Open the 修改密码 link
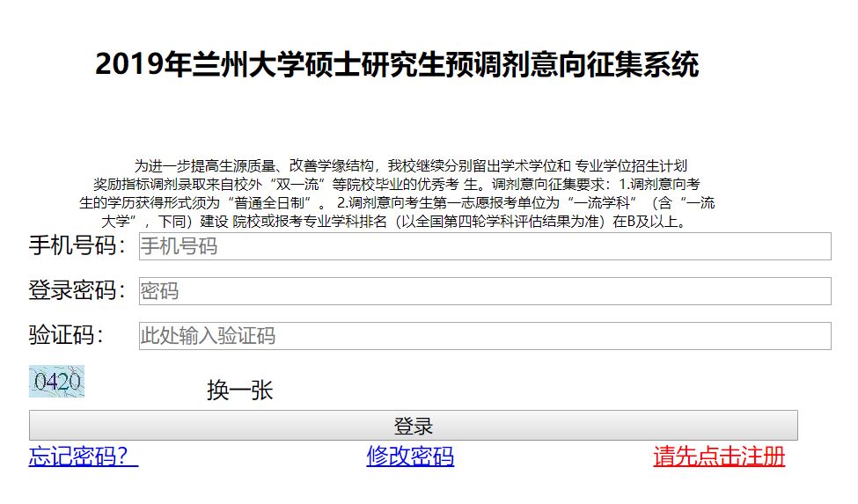Screen dimensions: 858x504 410,456
